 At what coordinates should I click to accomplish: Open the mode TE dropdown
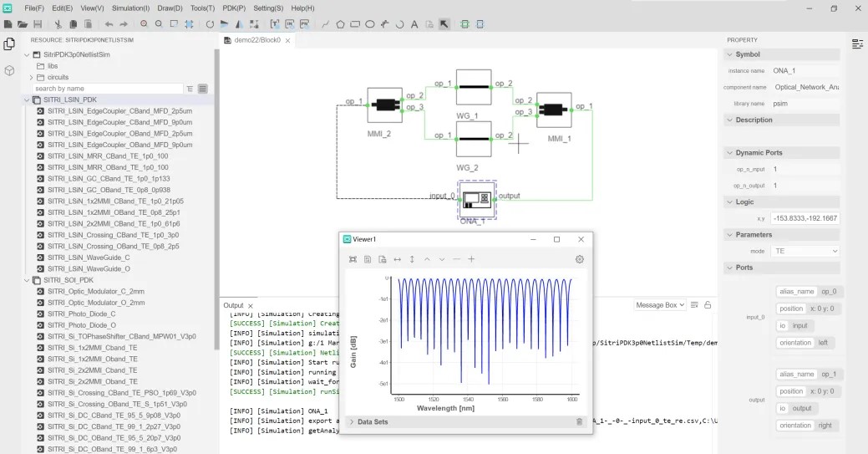(x=806, y=251)
